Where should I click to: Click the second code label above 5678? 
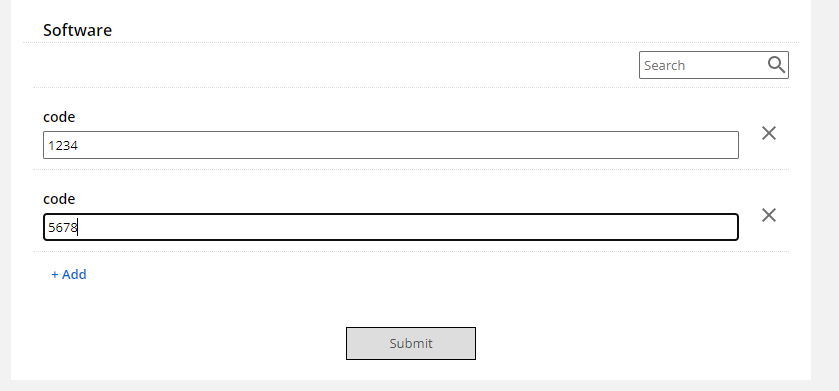pyautogui.click(x=59, y=199)
